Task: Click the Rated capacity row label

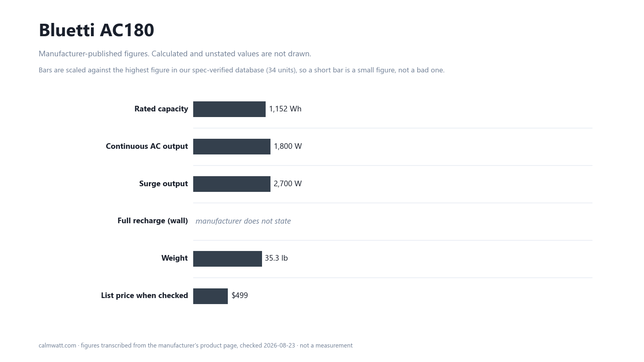Action: (161, 109)
